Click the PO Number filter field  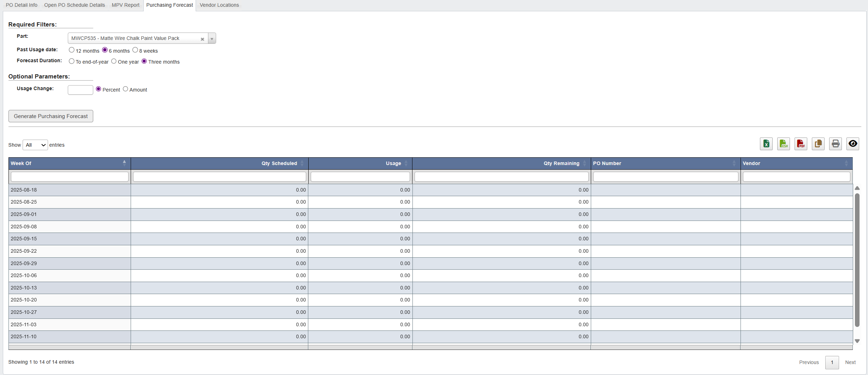pos(666,177)
